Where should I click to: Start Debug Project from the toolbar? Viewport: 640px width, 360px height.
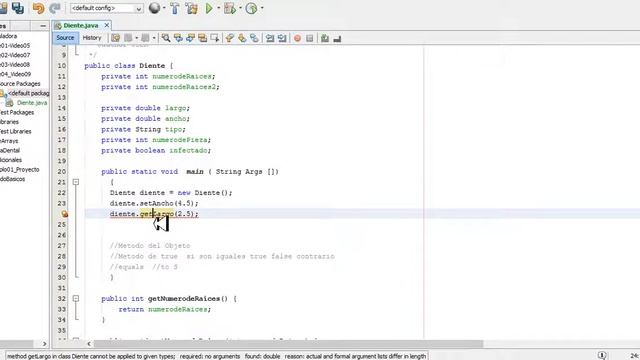(x=230, y=8)
